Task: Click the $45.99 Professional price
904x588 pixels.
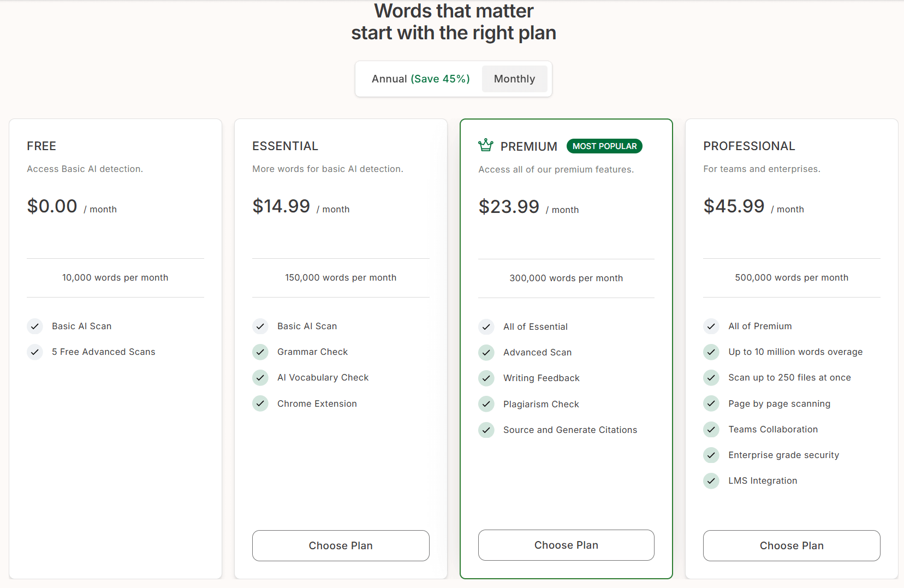Action: point(734,206)
